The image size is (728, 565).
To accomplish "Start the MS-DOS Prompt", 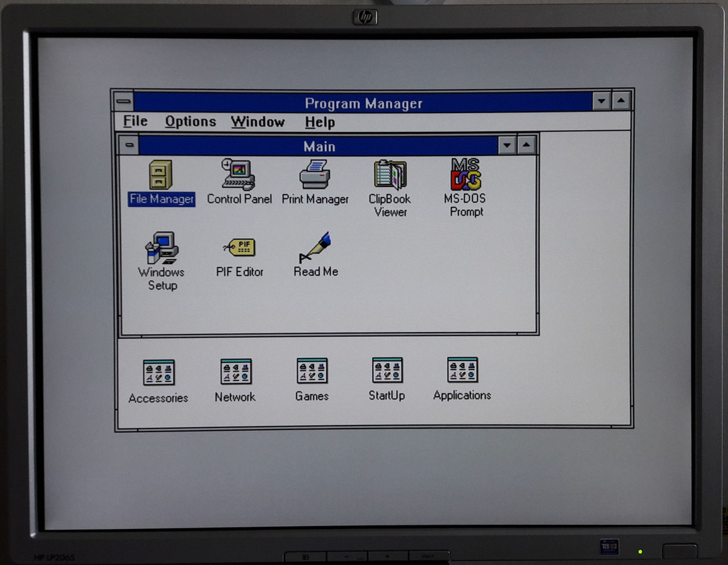I will 465,174.
